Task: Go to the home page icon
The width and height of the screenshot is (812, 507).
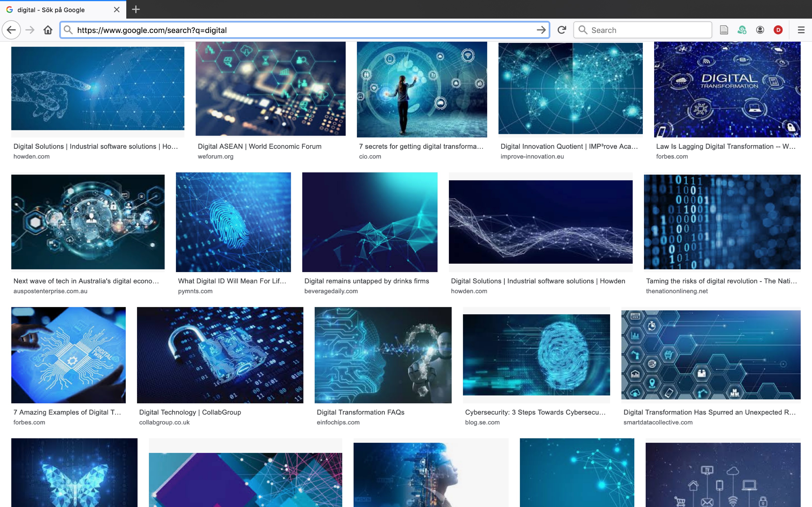Action: (x=48, y=30)
